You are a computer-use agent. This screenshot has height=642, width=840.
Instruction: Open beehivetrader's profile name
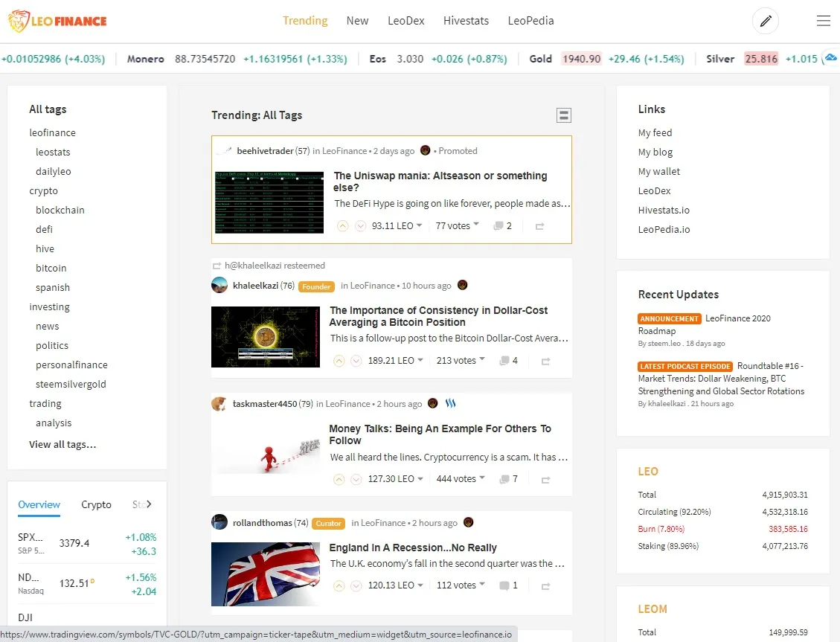click(x=265, y=151)
